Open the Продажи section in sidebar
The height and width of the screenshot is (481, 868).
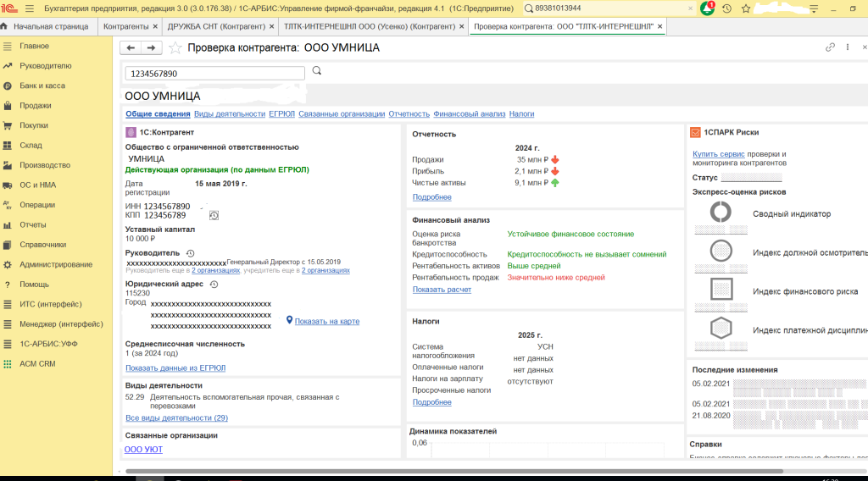36,106
